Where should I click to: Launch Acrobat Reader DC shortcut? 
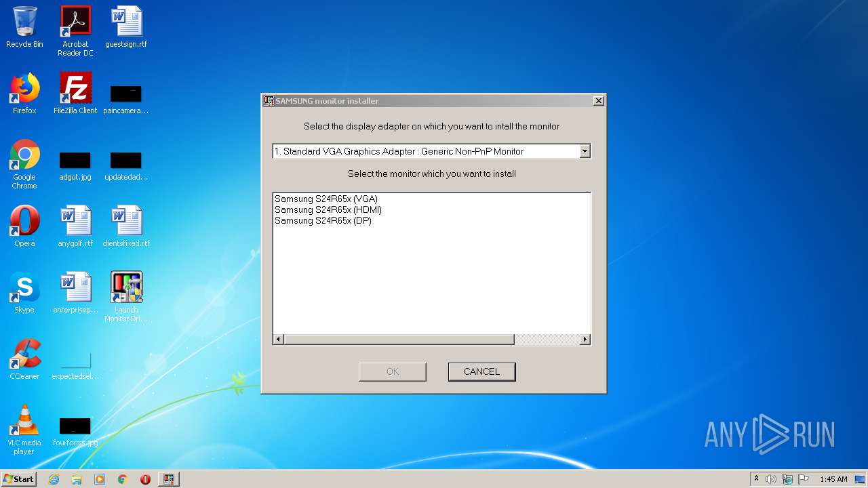75,31
